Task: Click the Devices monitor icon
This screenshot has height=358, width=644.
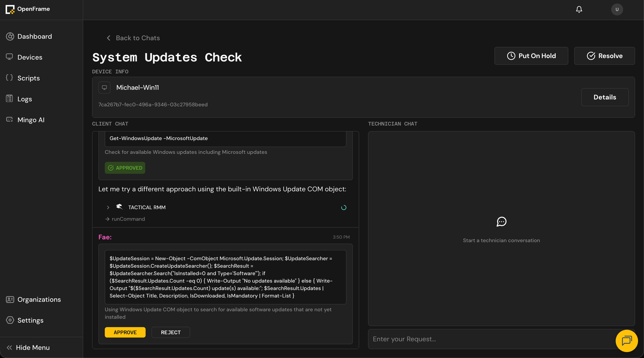Action: pos(9,57)
